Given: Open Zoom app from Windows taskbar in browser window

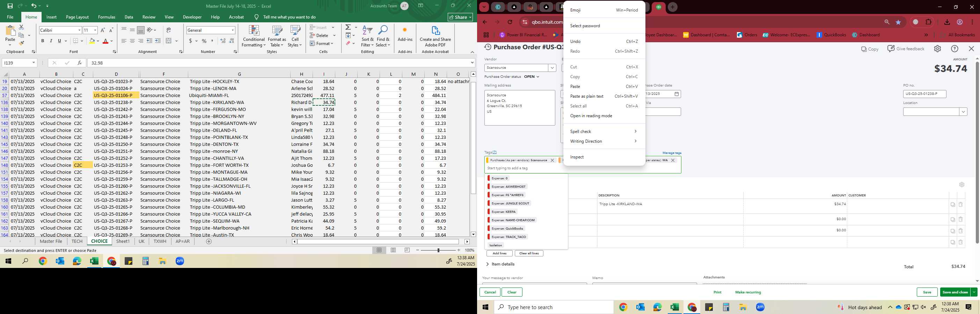Looking at the screenshot, I should [760, 307].
